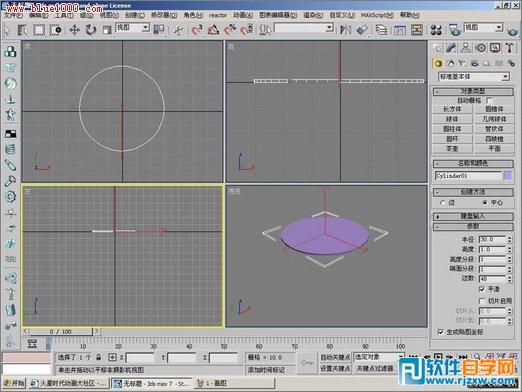Collapse the Object Type (对象类型) rollout

pyautogui.click(x=473, y=91)
